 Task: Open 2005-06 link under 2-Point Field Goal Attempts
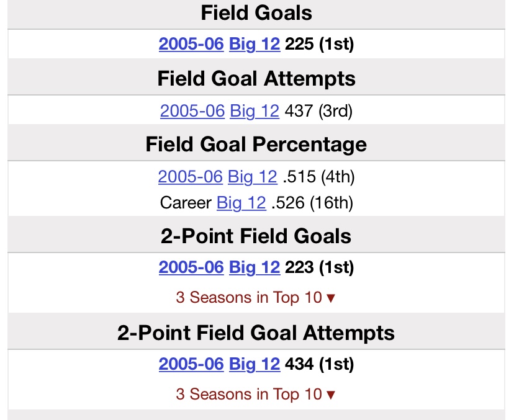click(191, 364)
